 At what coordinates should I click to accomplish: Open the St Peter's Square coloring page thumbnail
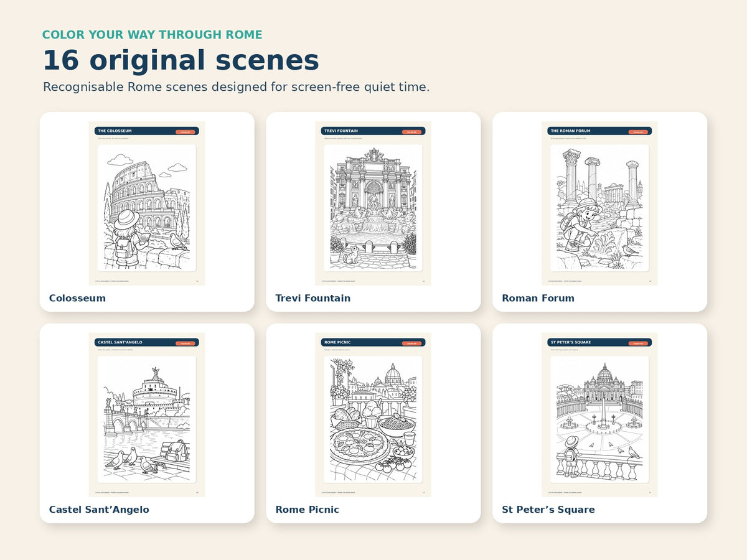[600, 415]
